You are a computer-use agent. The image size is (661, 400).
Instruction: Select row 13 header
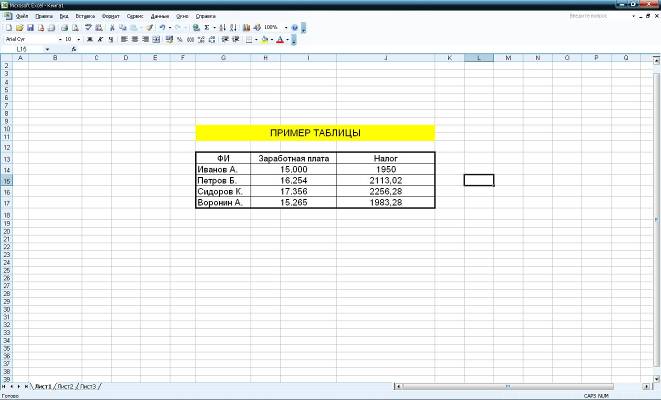[x=7, y=159]
